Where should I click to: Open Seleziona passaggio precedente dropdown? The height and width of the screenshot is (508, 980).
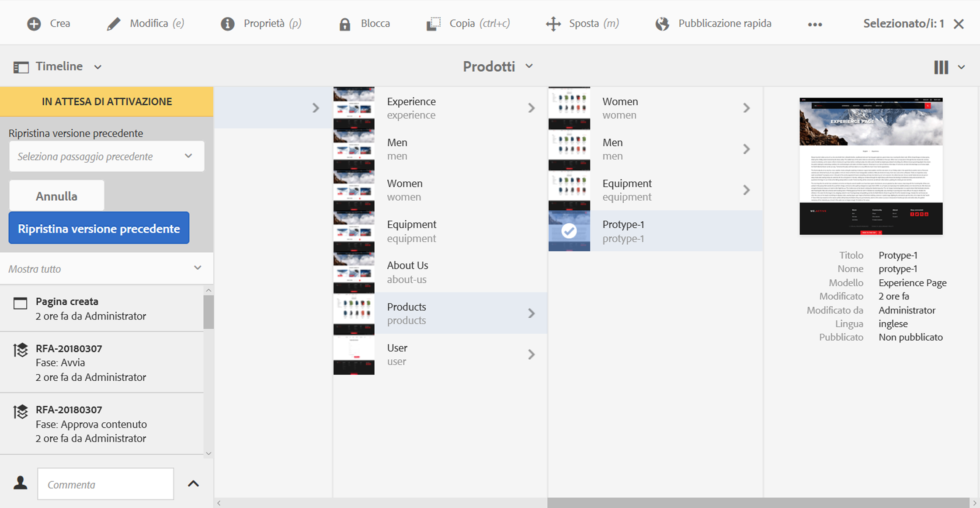pyautogui.click(x=107, y=156)
